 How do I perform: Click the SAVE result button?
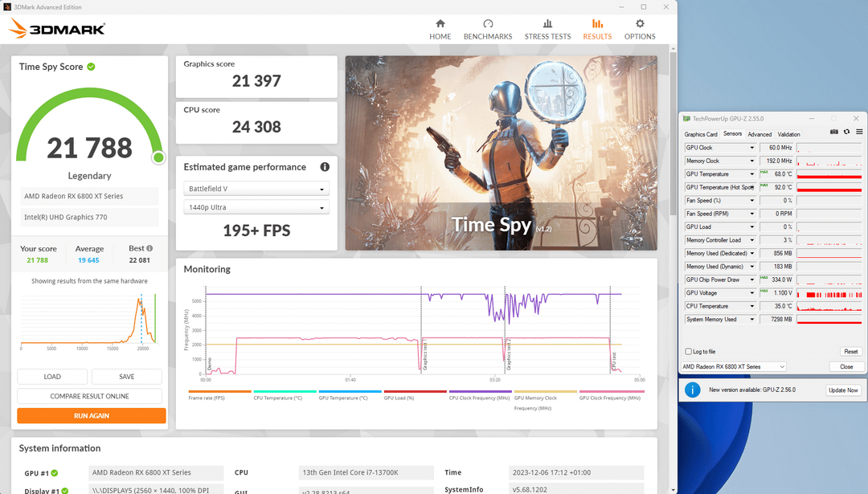(x=127, y=377)
